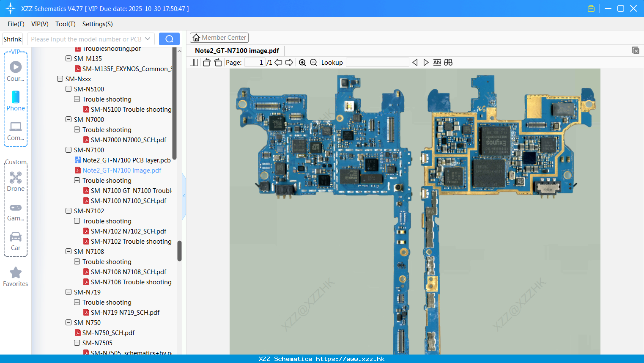
Task: Click the blue search button
Action: coord(169,39)
